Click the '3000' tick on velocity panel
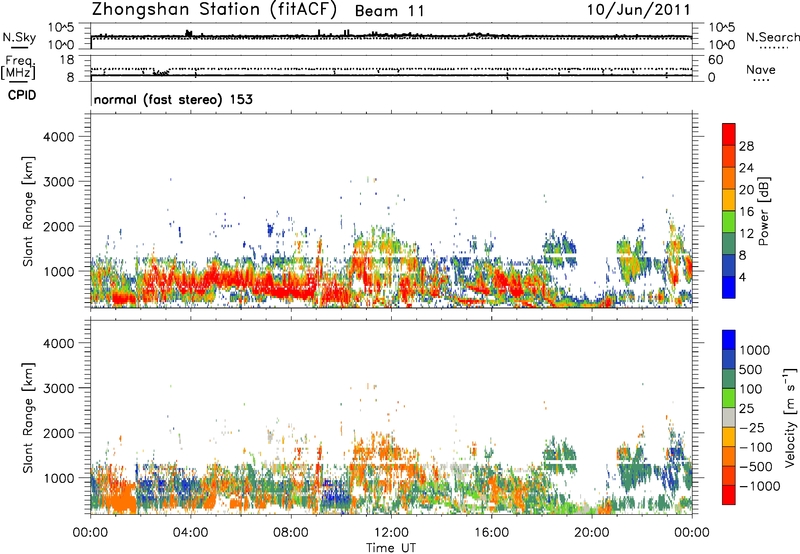Viewport: 800px width, 554px height. [59, 388]
